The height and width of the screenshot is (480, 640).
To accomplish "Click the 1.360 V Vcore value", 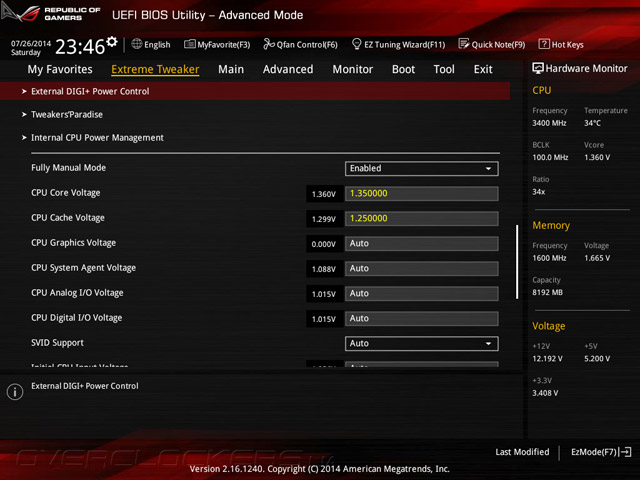I will (597, 157).
